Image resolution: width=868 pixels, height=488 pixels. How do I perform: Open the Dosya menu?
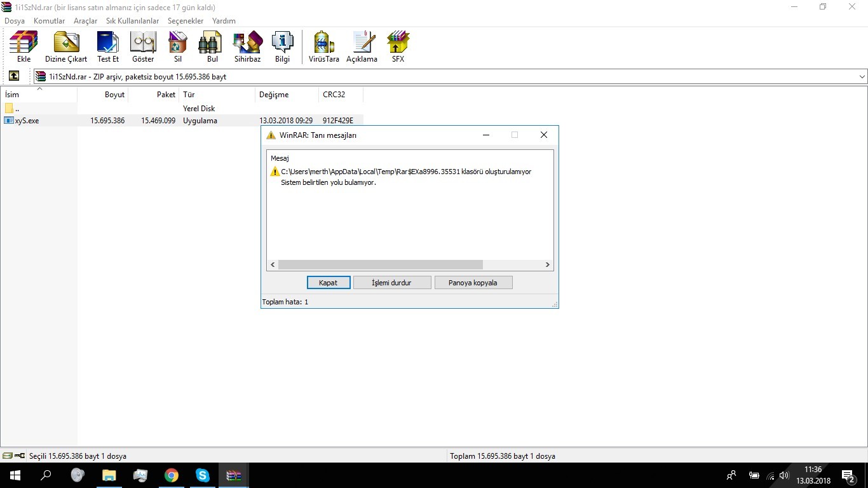(x=15, y=21)
